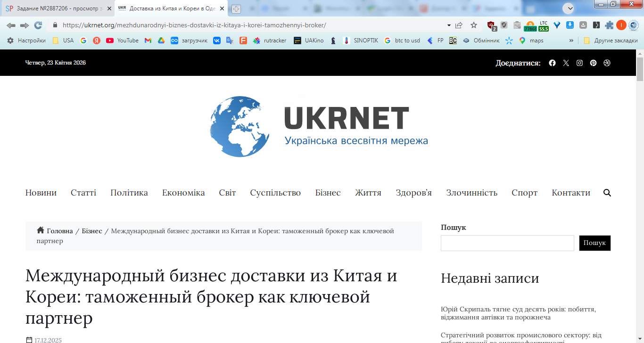Open the tab search dropdown arrow

click(x=570, y=8)
